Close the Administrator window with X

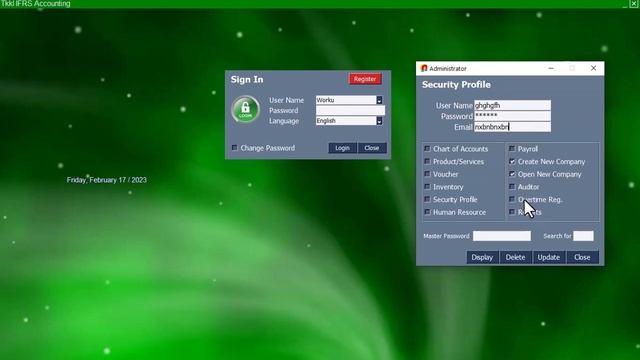point(593,68)
